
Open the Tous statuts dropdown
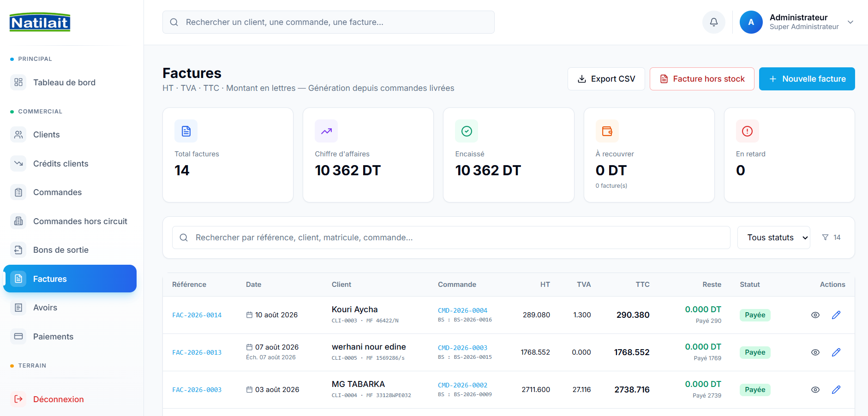(773, 238)
